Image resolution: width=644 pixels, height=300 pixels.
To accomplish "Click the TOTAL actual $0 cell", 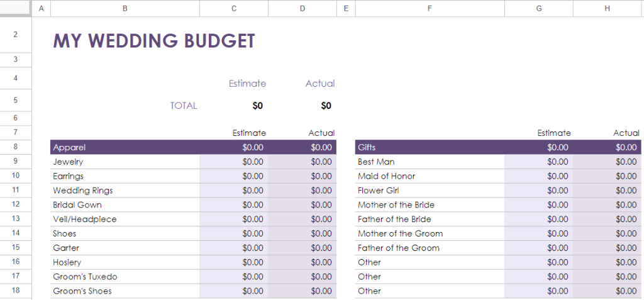I will 303,106.
